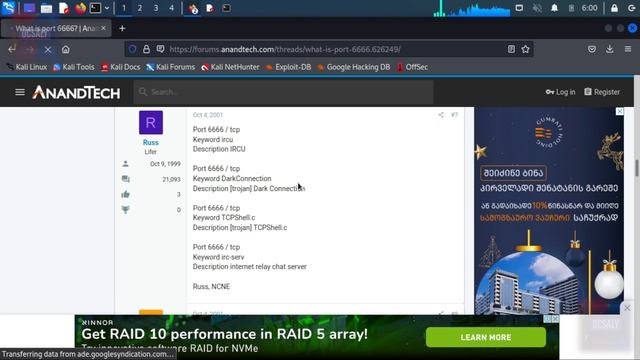The width and height of the screenshot is (640, 360).
Task: Open the OffSec bookmark
Action: click(412, 67)
